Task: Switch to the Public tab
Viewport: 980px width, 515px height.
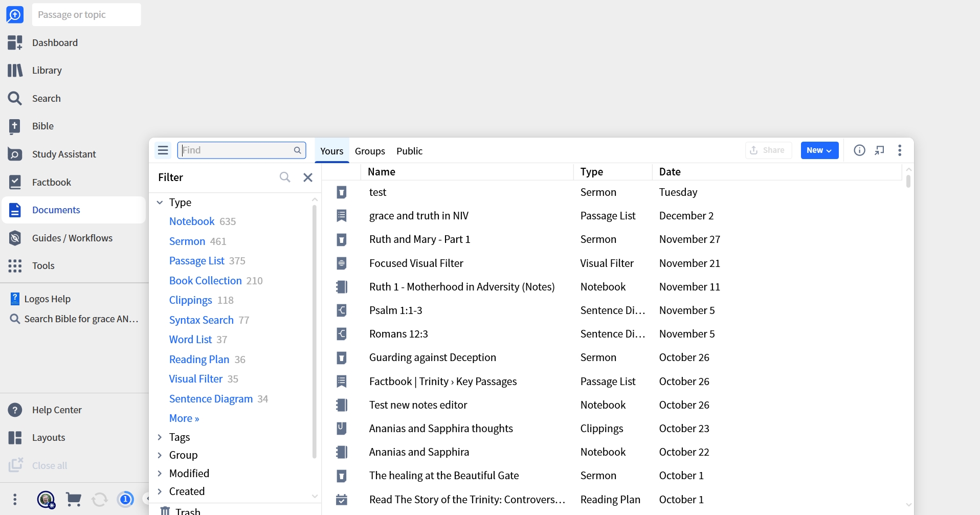Action: pyautogui.click(x=409, y=151)
